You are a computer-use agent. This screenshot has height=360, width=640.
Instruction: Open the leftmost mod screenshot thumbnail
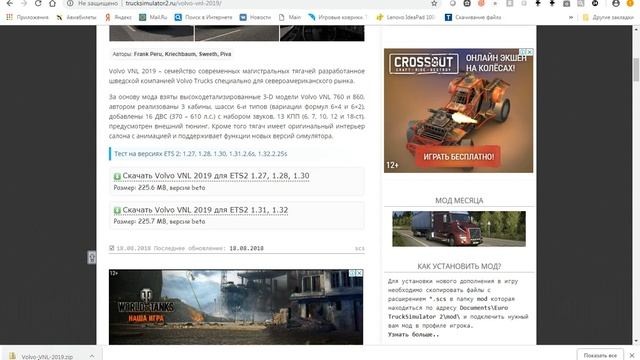coord(151,33)
